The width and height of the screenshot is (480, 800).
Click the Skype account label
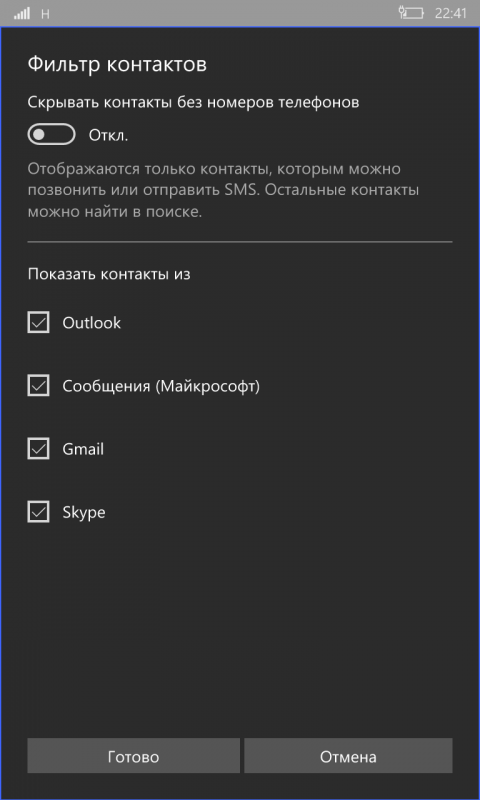click(84, 513)
